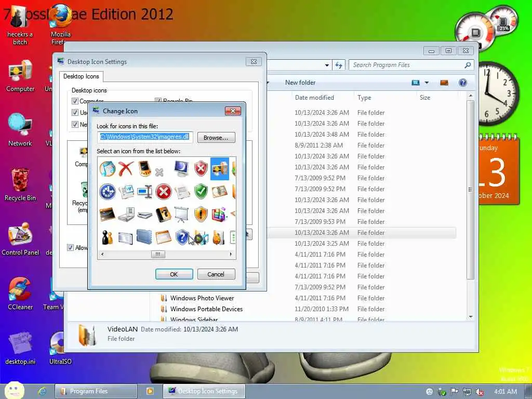Open Internet Explorer from the taskbar
The width and height of the screenshot is (532, 399).
tap(42, 391)
